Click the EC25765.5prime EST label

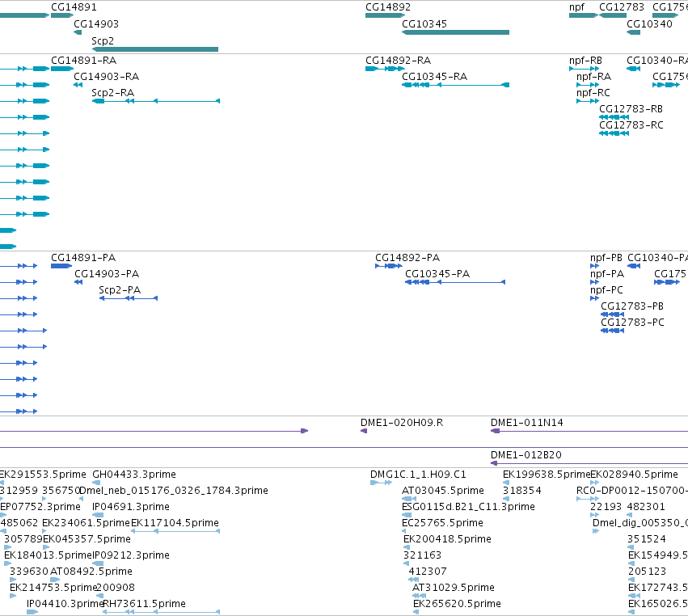(x=442, y=523)
